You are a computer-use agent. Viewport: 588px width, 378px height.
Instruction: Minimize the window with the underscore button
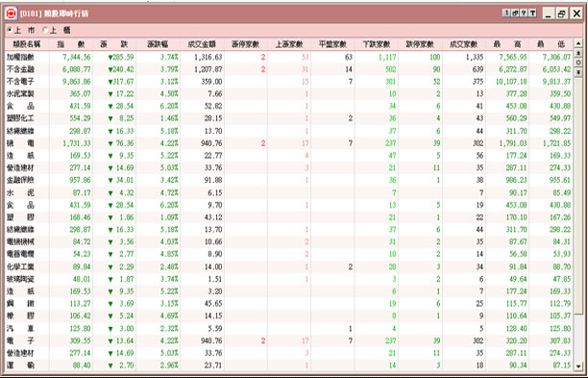pos(549,13)
